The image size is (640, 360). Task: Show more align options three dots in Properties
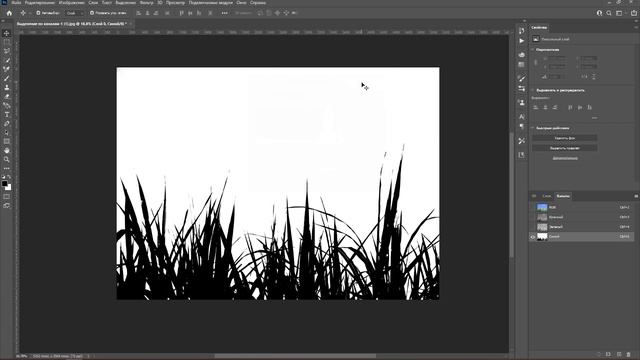tap(594, 118)
